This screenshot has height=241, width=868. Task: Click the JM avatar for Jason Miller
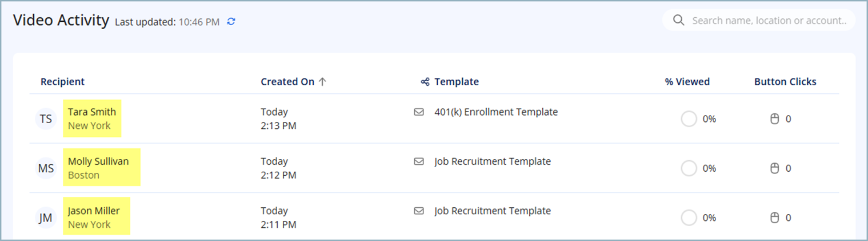coord(46,218)
